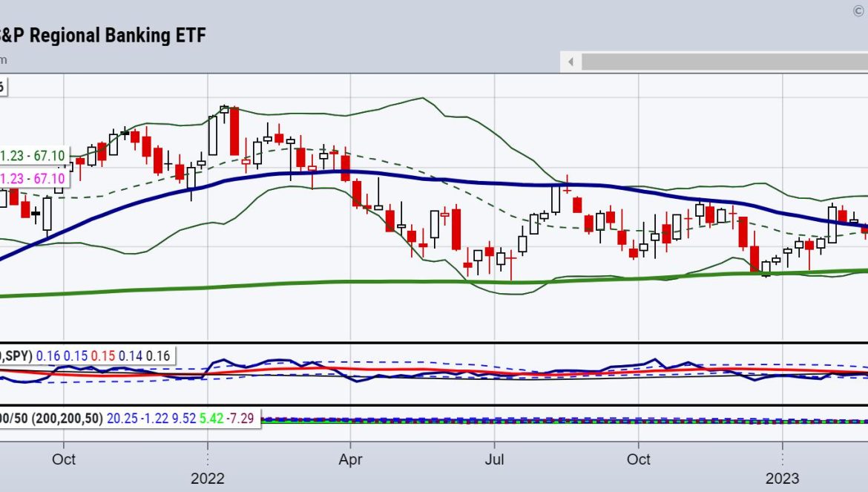The height and width of the screenshot is (492, 868).
Task: Click the '(200,200,50)' indicator parameters label
Action: 67,419
